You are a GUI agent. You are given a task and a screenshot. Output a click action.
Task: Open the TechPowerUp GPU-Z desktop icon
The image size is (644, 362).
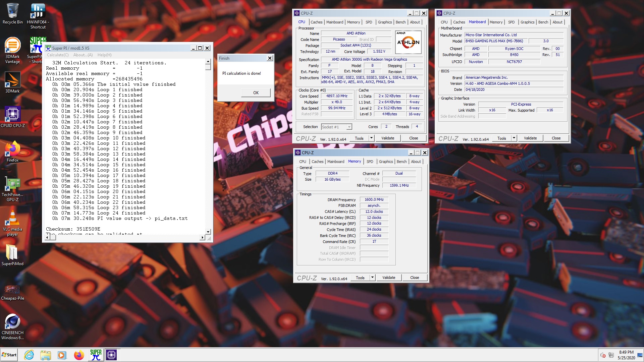pyautogui.click(x=12, y=188)
